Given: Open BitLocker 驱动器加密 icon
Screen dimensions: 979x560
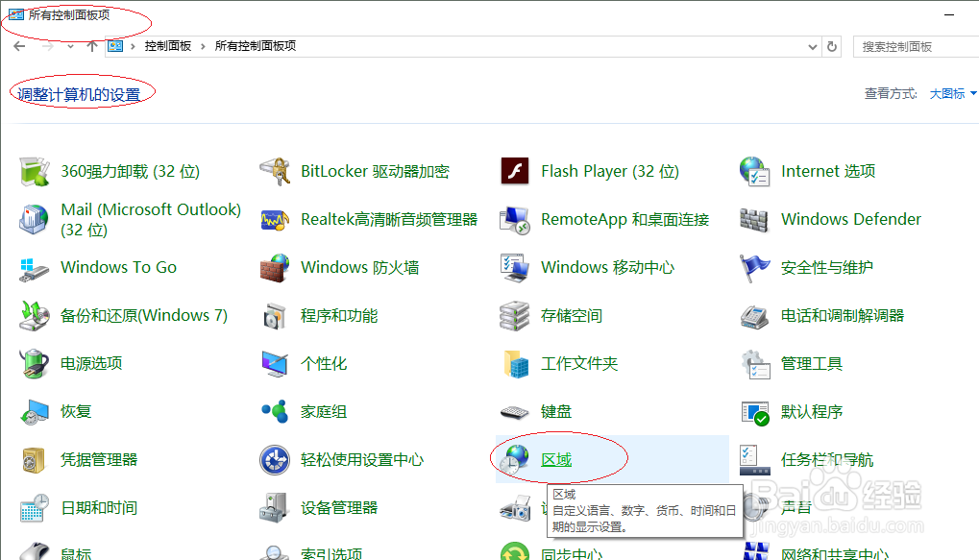Looking at the screenshot, I should click(x=275, y=171).
